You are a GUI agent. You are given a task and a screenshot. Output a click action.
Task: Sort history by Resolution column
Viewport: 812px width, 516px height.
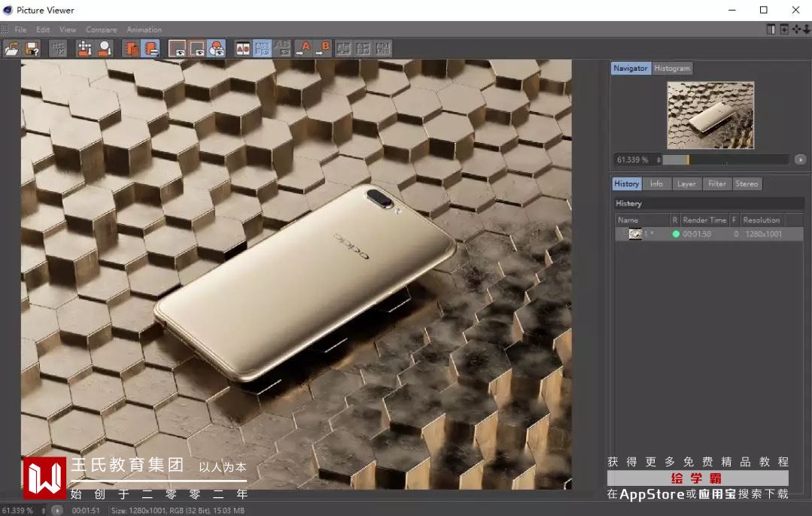coord(762,220)
